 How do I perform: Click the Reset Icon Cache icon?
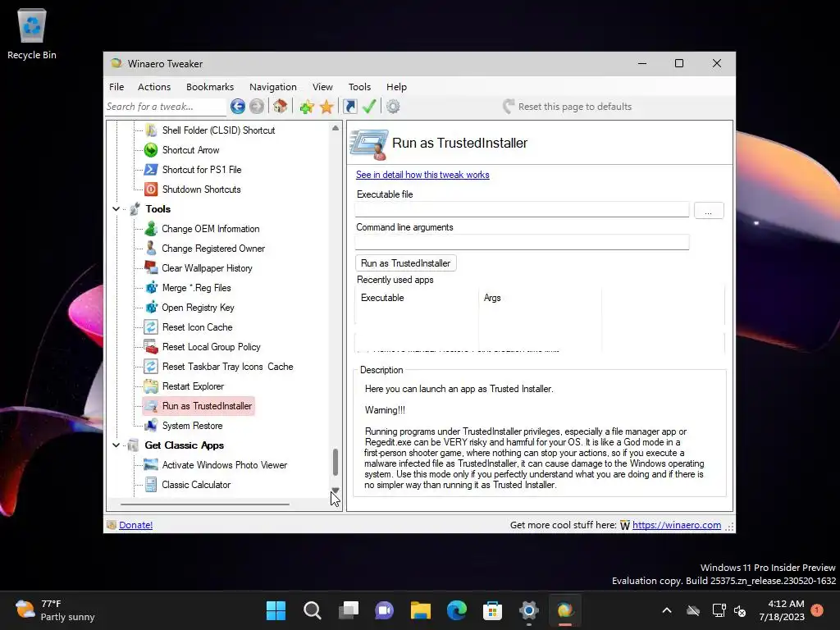point(151,327)
